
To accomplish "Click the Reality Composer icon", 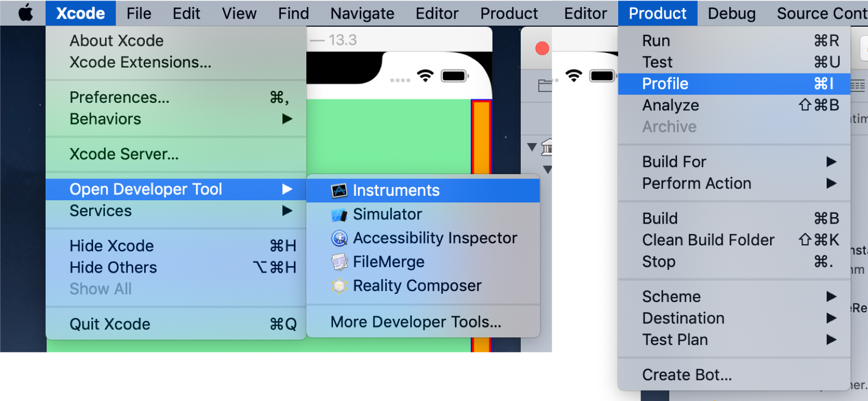I will pyautogui.click(x=339, y=286).
